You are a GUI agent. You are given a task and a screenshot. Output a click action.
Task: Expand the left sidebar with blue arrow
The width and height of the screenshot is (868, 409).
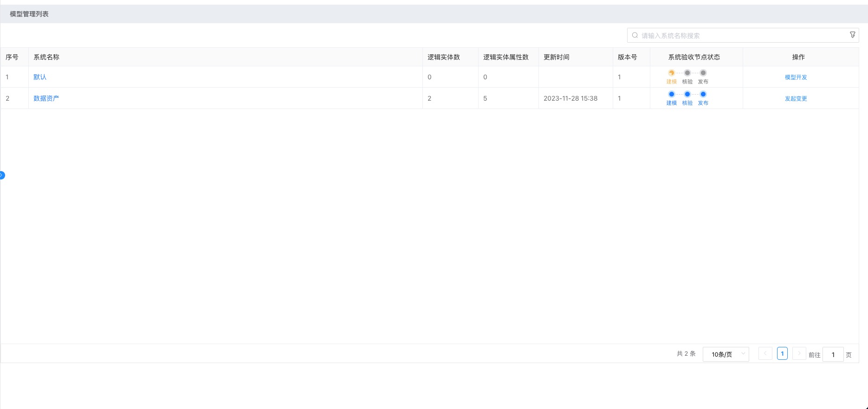(x=2, y=175)
